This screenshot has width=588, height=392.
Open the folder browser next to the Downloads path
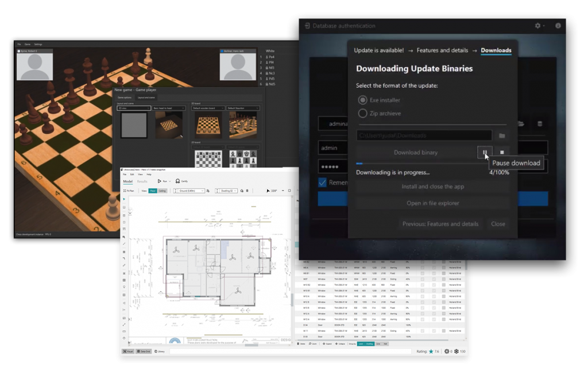point(501,135)
